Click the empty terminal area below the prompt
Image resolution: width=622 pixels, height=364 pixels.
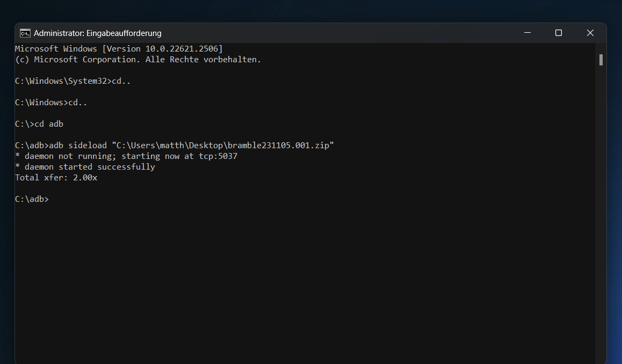(x=301, y=279)
